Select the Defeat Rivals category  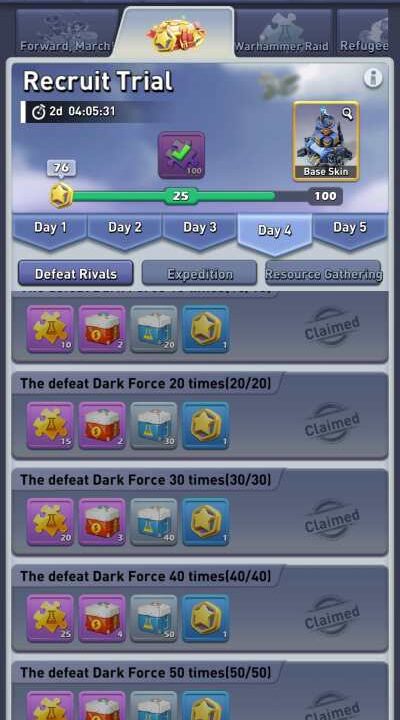76,274
